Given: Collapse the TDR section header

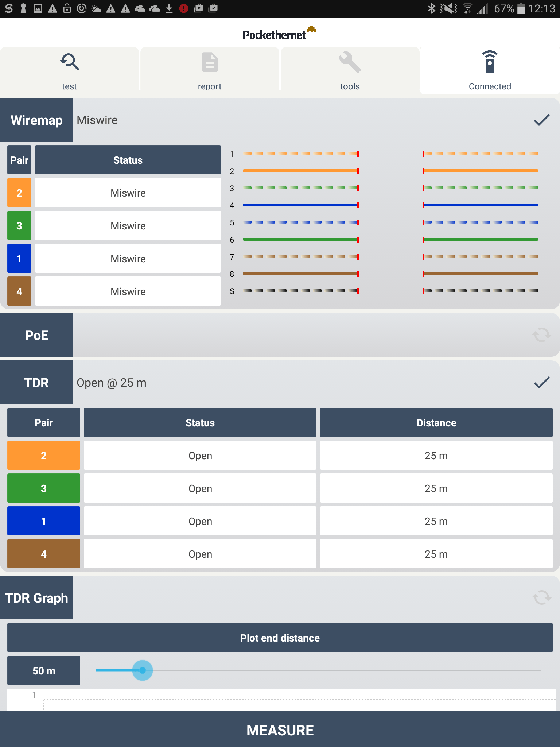Looking at the screenshot, I should point(36,382).
